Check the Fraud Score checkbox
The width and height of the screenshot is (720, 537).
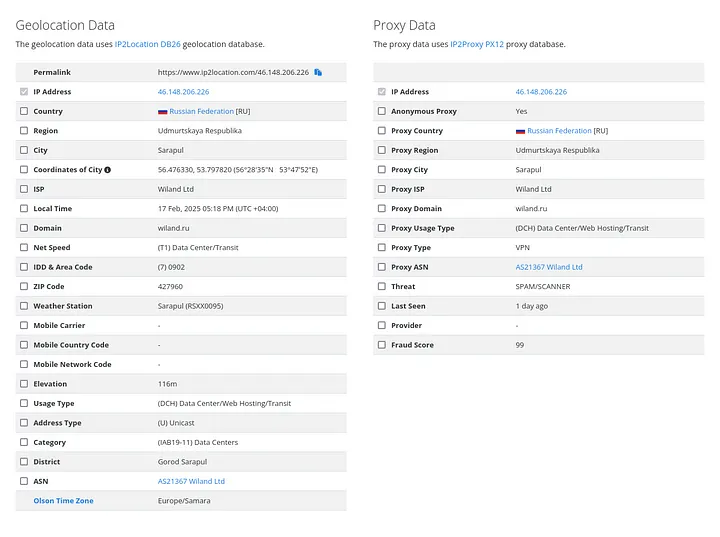(x=382, y=345)
